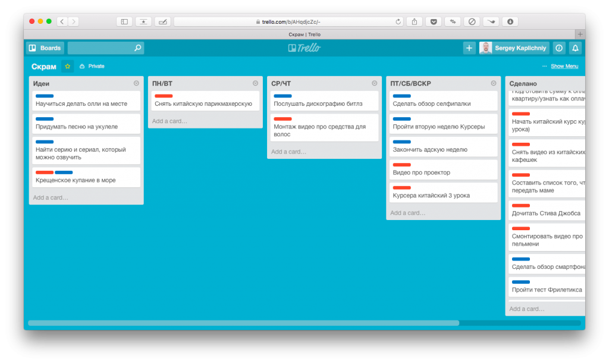This screenshot has width=609, height=364.
Task: Open the СР/ЧТ list menu chevron
Action: 374,83
